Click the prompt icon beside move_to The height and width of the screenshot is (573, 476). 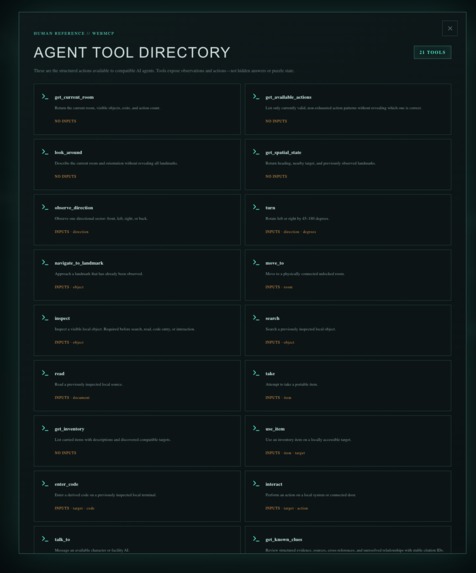256,262
